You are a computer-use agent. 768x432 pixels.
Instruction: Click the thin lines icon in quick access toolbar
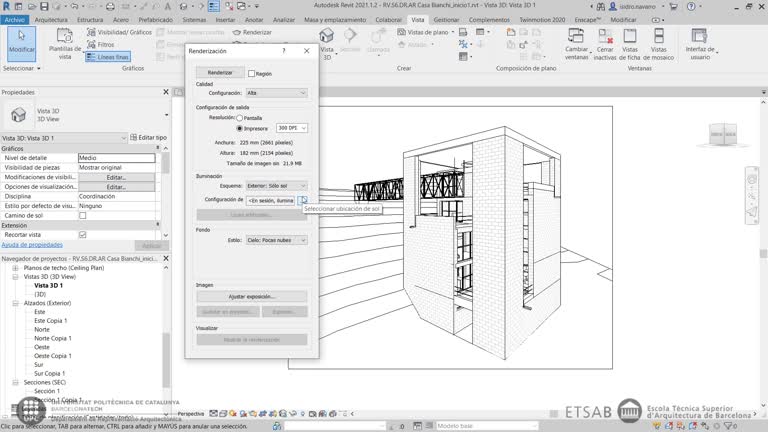(214, 6)
